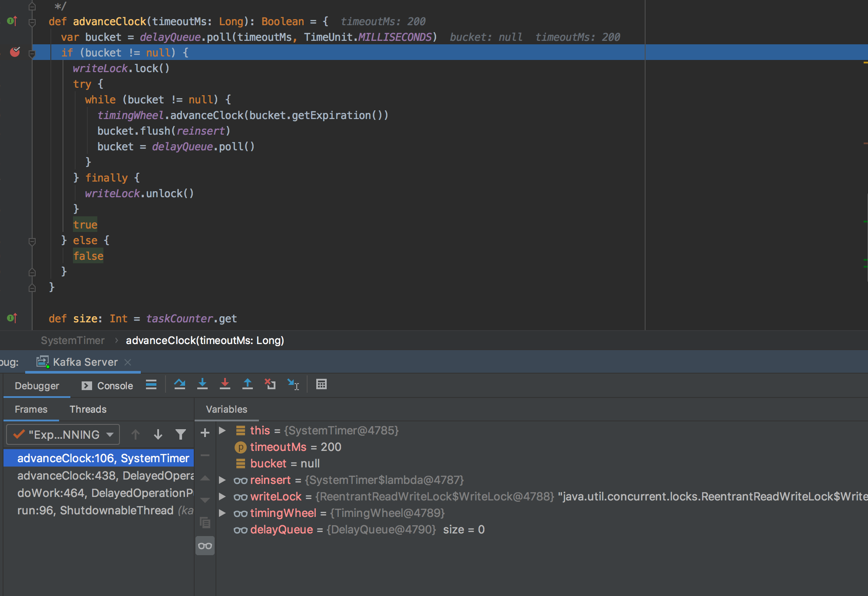Select doWork:464 stack frame
Image resolution: width=868 pixels, height=596 pixels.
point(104,493)
